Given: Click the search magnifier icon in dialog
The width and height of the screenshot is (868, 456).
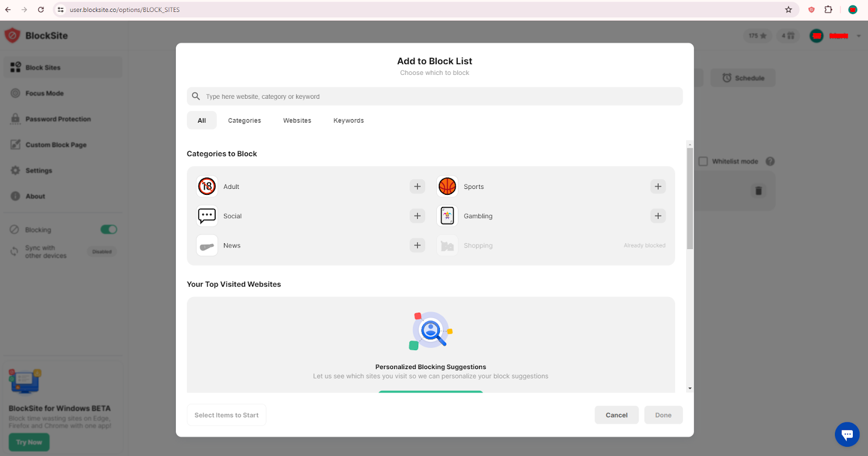Looking at the screenshot, I should click(x=196, y=96).
